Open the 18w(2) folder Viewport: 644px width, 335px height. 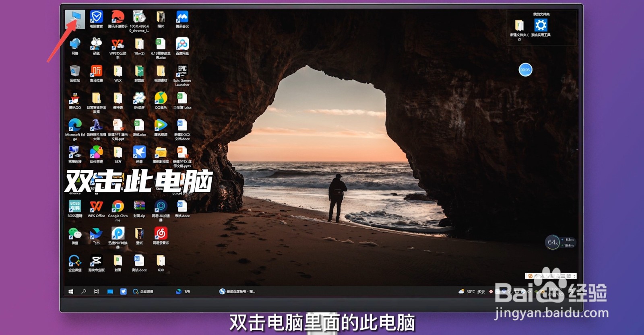click(139, 46)
